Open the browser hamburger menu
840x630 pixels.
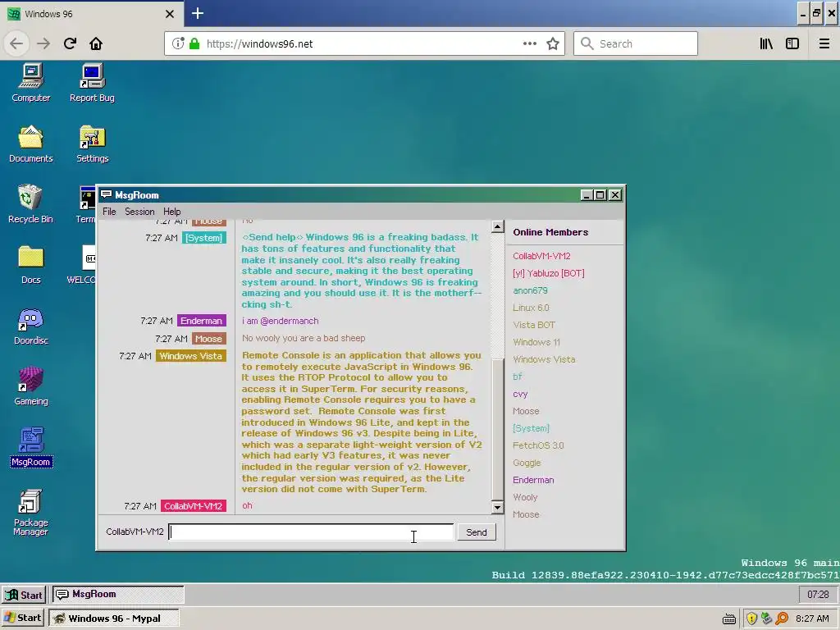(824, 43)
